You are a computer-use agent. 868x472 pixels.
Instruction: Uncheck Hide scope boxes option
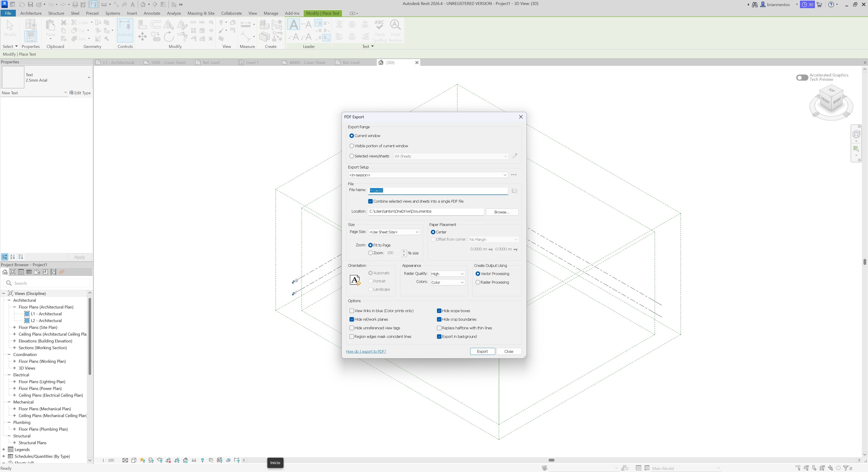pyautogui.click(x=439, y=311)
